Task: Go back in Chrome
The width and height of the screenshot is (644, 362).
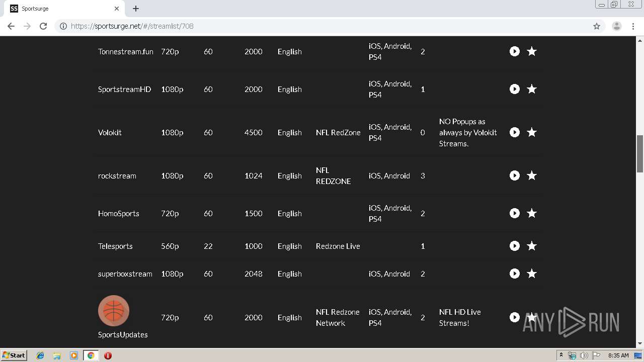Action: [x=11, y=26]
